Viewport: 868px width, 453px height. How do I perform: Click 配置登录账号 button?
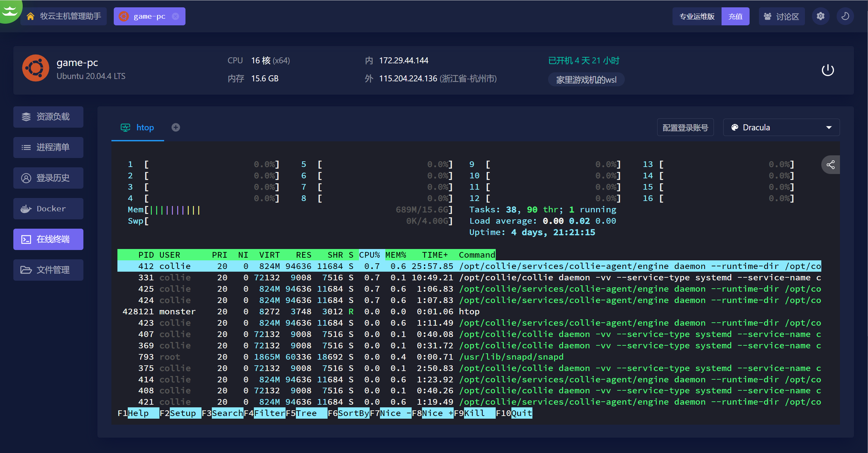pyautogui.click(x=685, y=127)
